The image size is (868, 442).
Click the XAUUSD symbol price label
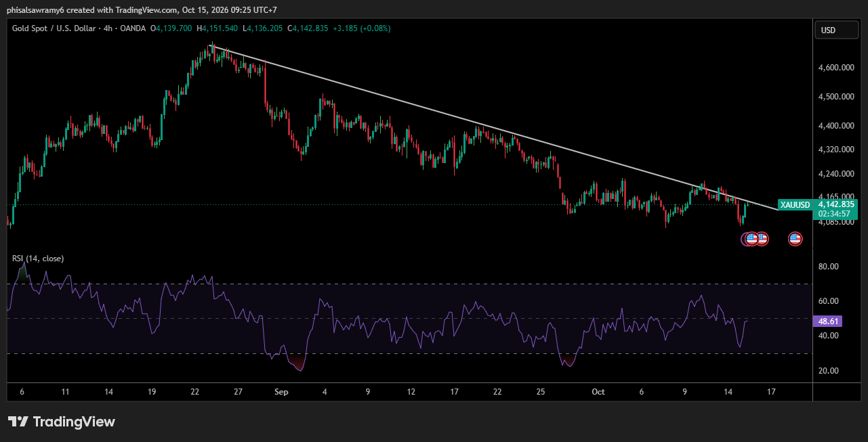click(x=795, y=205)
